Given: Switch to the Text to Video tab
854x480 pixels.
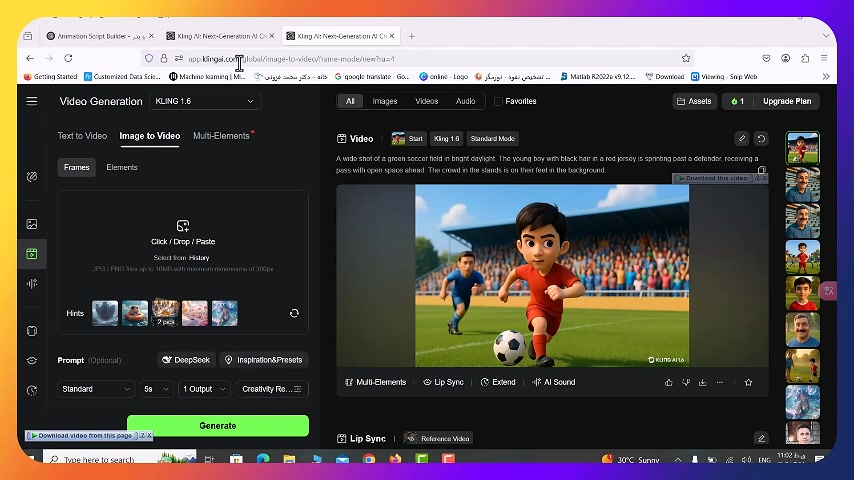Looking at the screenshot, I should point(82,136).
